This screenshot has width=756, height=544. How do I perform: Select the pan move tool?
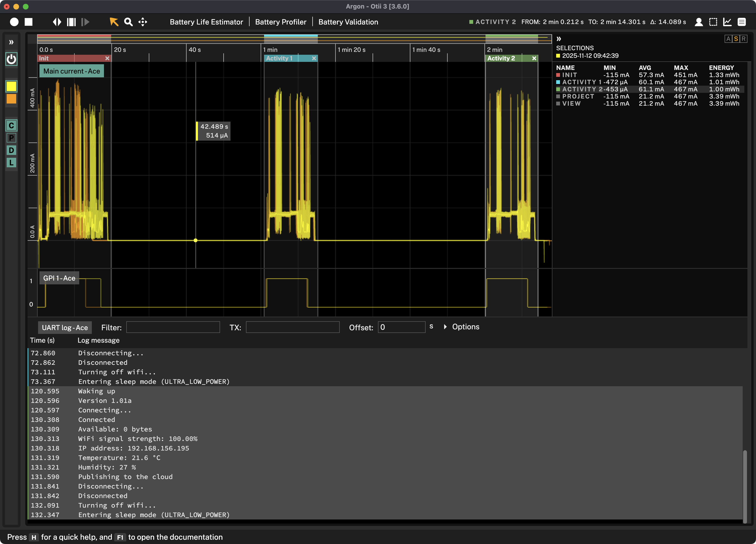[143, 22]
